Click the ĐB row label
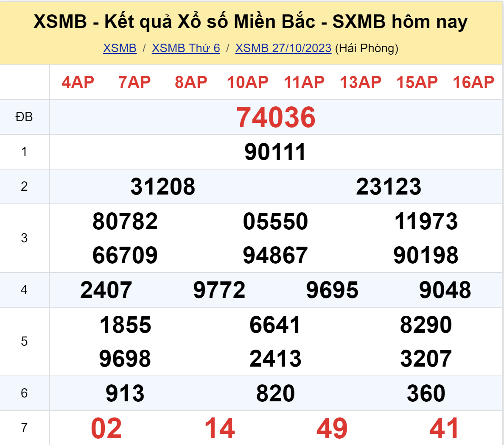 24,117
